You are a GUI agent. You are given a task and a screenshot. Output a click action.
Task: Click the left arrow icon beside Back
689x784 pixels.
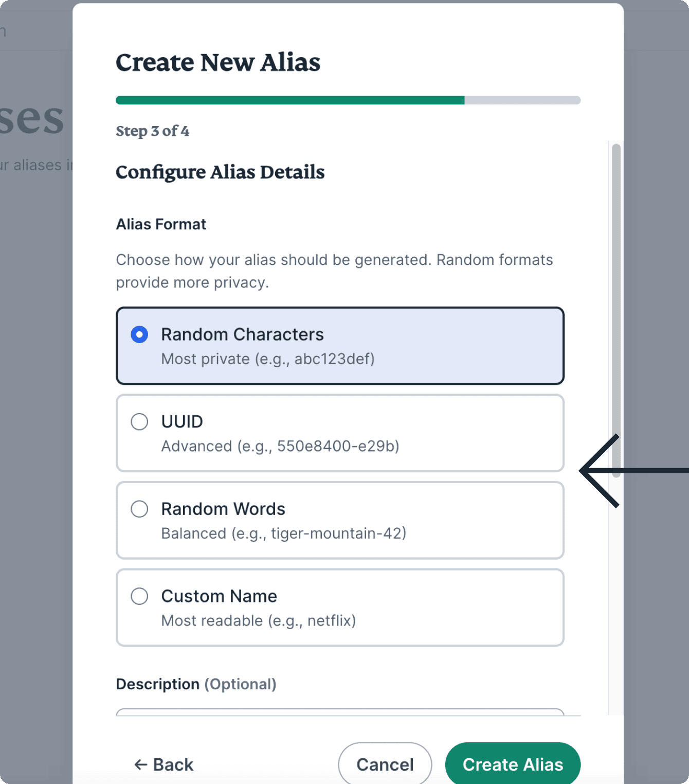tap(140, 765)
